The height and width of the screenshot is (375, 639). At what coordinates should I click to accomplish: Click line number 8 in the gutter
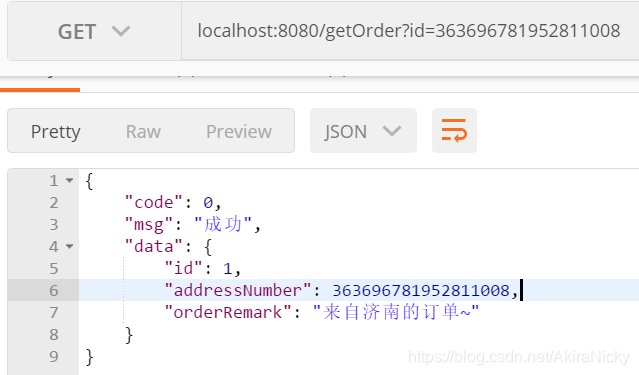54,335
